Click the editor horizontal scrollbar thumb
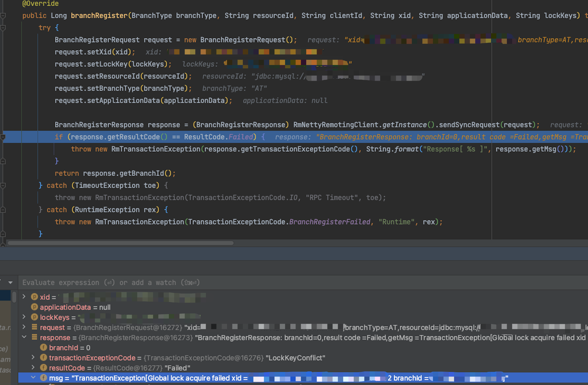 (x=120, y=243)
